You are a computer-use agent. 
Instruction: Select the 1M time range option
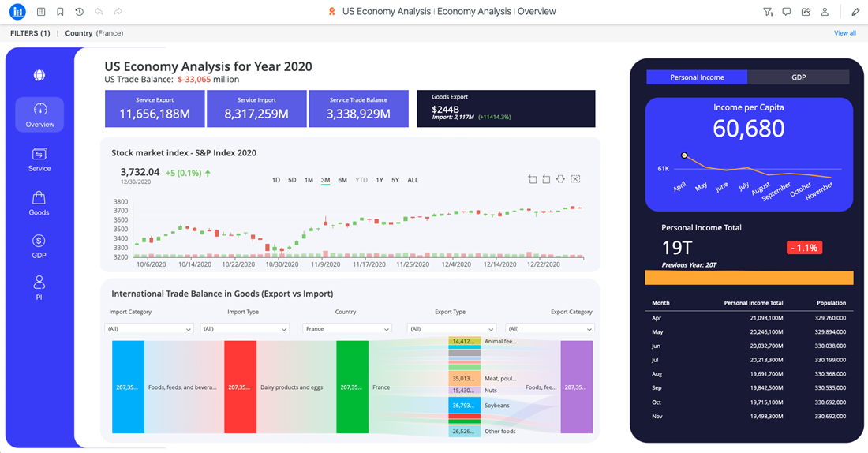tap(309, 180)
